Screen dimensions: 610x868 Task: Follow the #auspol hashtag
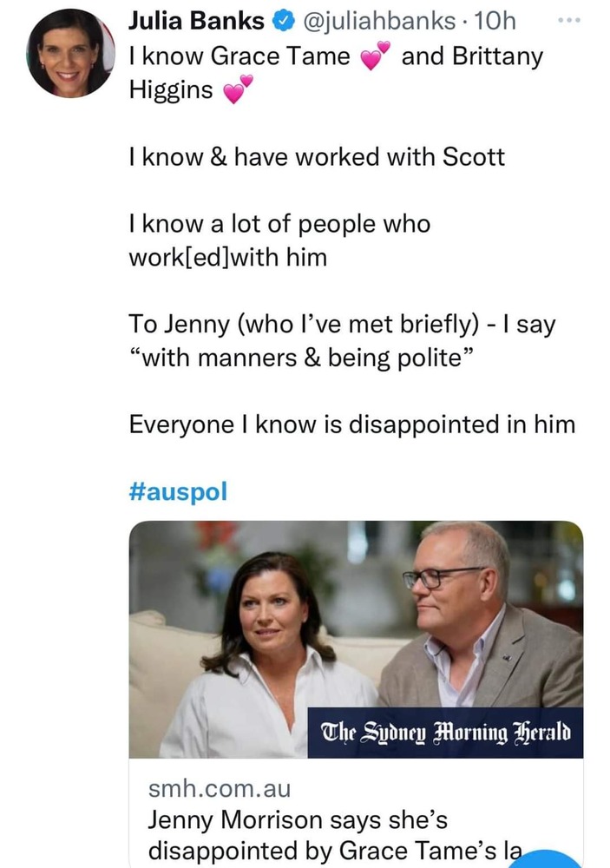tap(178, 492)
